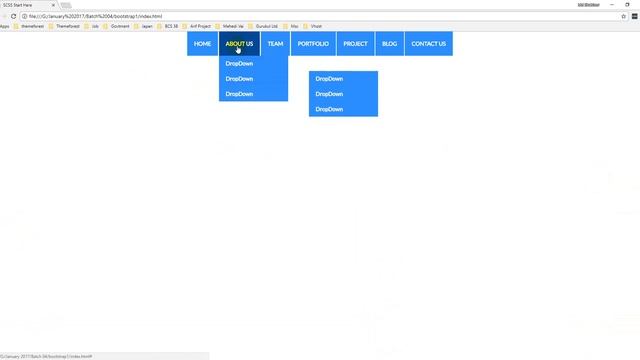Choose the bottom DropDown link under ABOUT US
The height and width of the screenshot is (360, 640).
click(x=253, y=93)
